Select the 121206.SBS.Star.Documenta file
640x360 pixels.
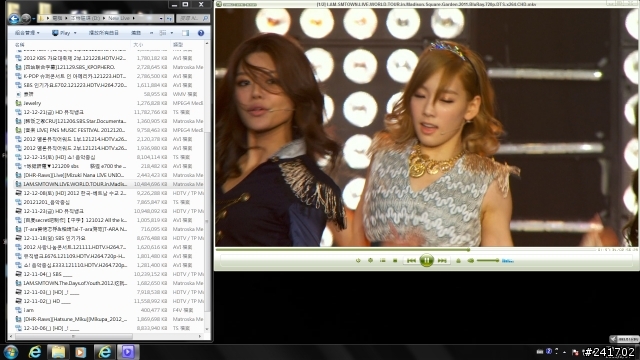tap(109, 121)
